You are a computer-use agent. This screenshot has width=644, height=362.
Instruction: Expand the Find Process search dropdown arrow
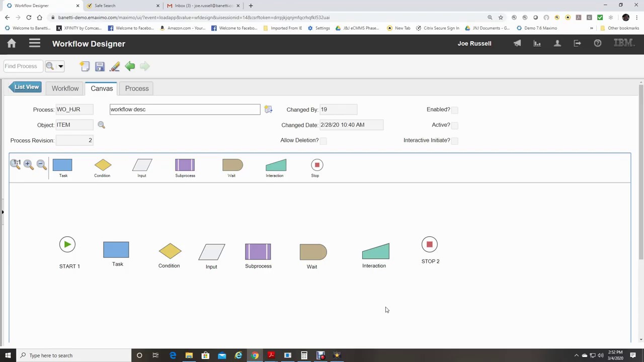click(60, 66)
